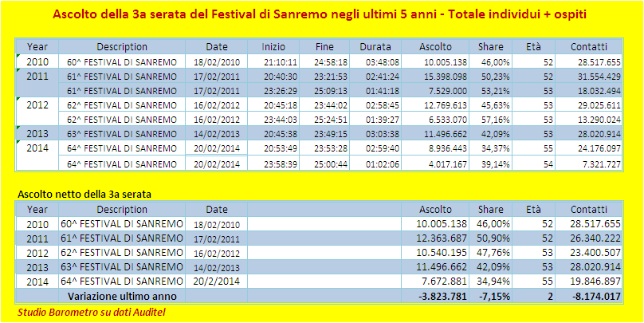Click the duration cell '01:02:06'
644x323 pixels.
(383, 164)
